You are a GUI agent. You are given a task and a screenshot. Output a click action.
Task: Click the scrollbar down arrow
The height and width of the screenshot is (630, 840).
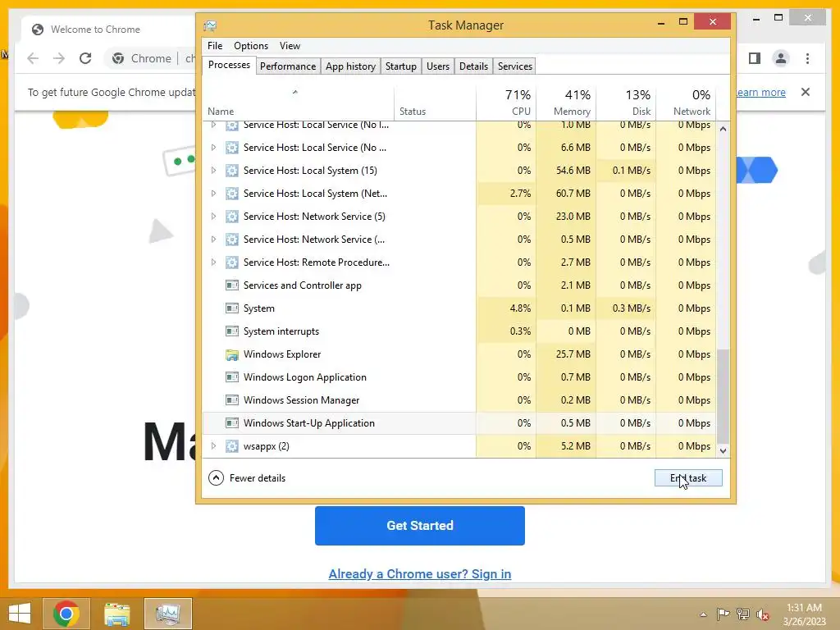click(x=723, y=451)
